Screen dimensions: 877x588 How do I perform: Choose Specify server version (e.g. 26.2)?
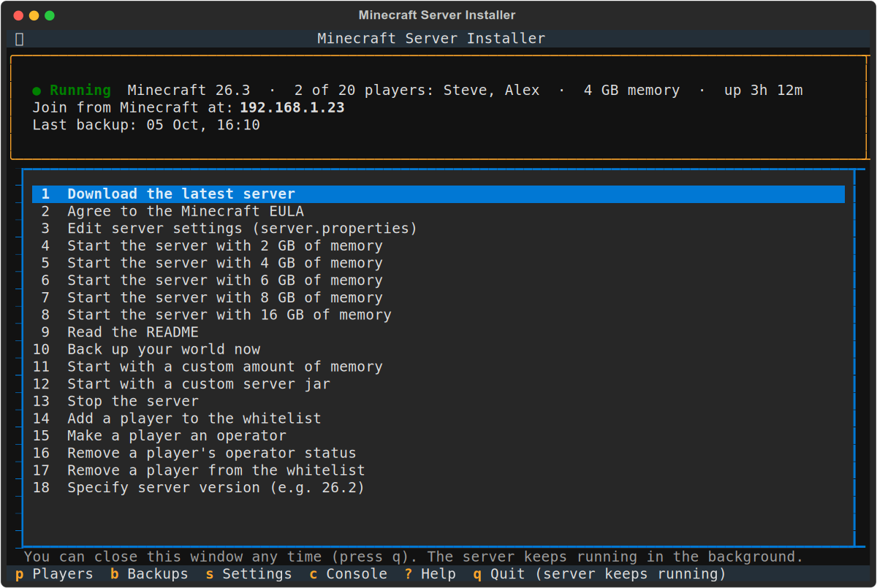438,488
